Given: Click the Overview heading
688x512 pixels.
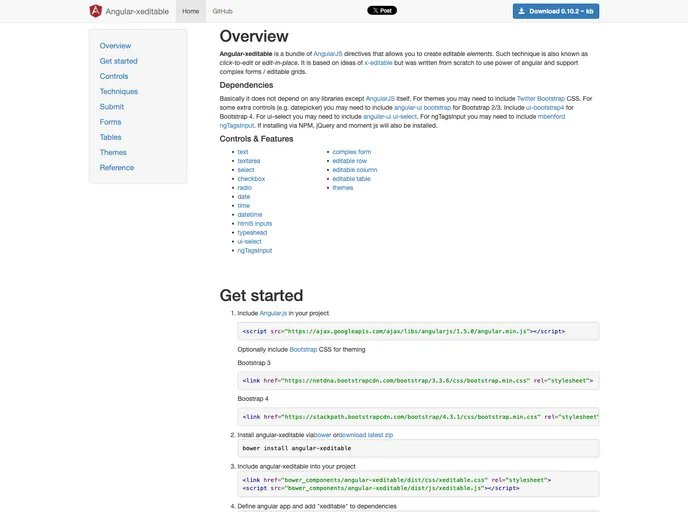Looking at the screenshot, I should coord(254,36).
